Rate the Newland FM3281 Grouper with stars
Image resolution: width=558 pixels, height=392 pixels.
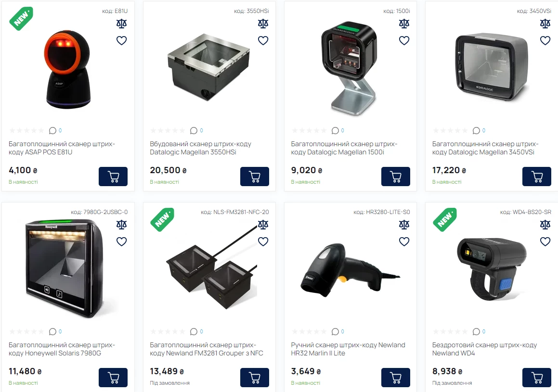[167, 331]
